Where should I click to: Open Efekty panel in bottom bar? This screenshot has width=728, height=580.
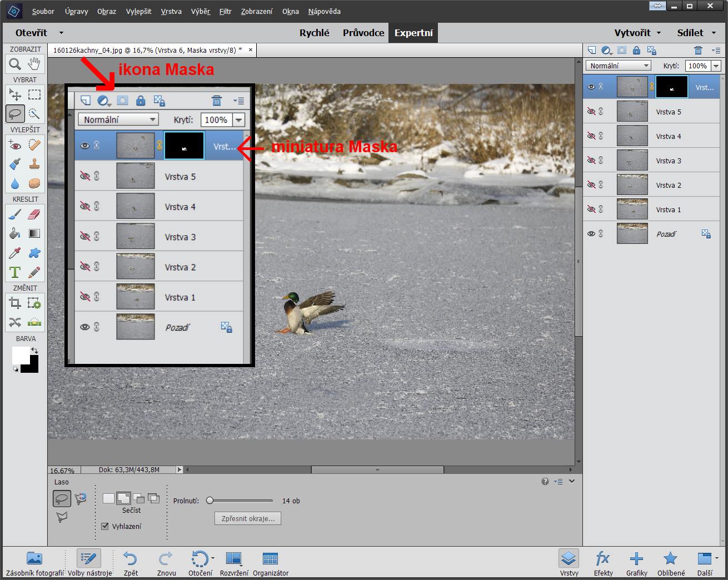(x=603, y=563)
